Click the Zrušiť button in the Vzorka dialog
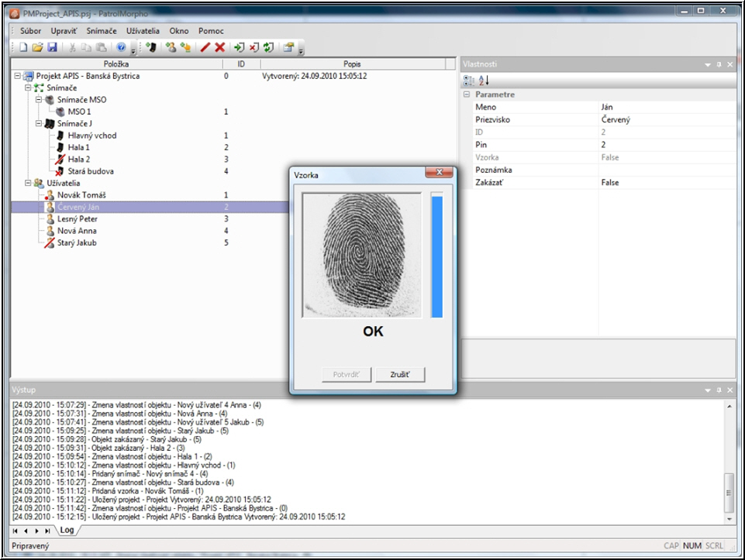This screenshot has width=745, height=560. (400, 375)
